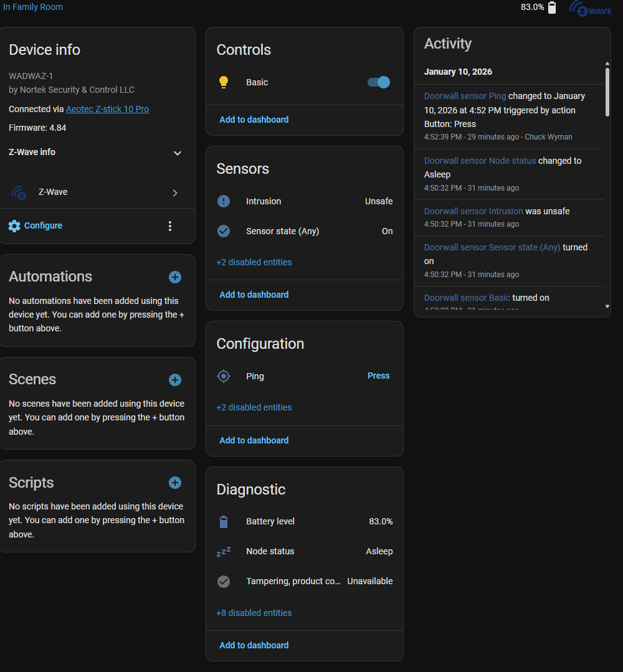Open the three-dot menu beside Configure
This screenshot has width=623, height=672.
(x=170, y=226)
